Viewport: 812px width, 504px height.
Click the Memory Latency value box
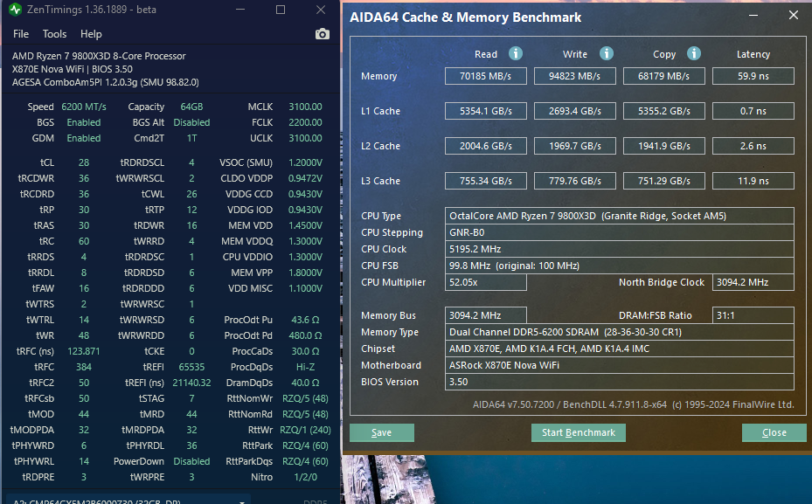[753, 76]
